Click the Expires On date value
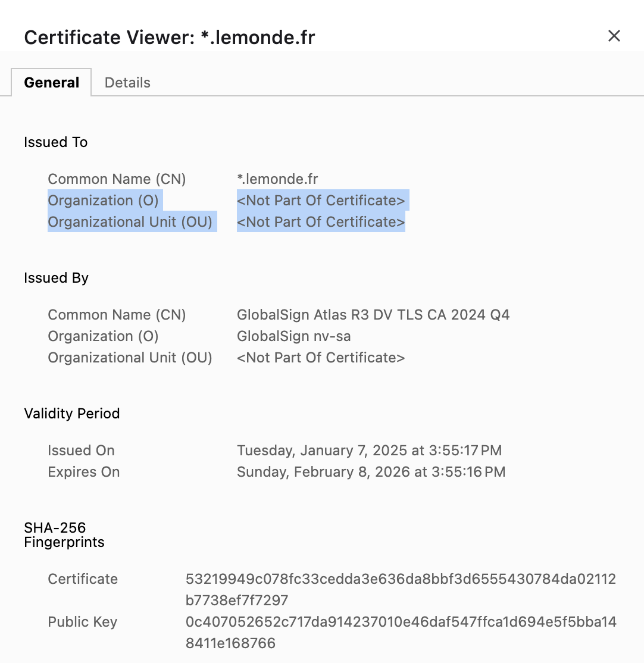The width and height of the screenshot is (644, 663). pyautogui.click(x=371, y=472)
